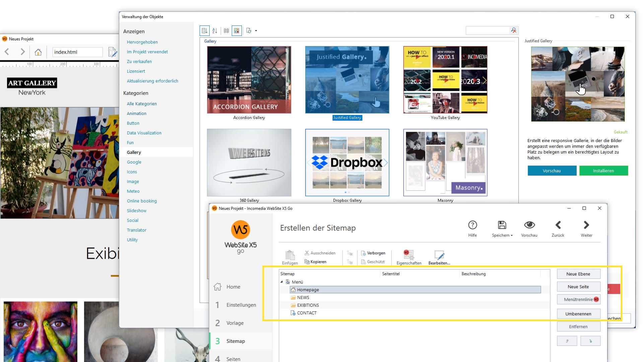The width and height of the screenshot is (644, 362).
Task: Click the page edit icon beside address field
Action: point(113,52)
